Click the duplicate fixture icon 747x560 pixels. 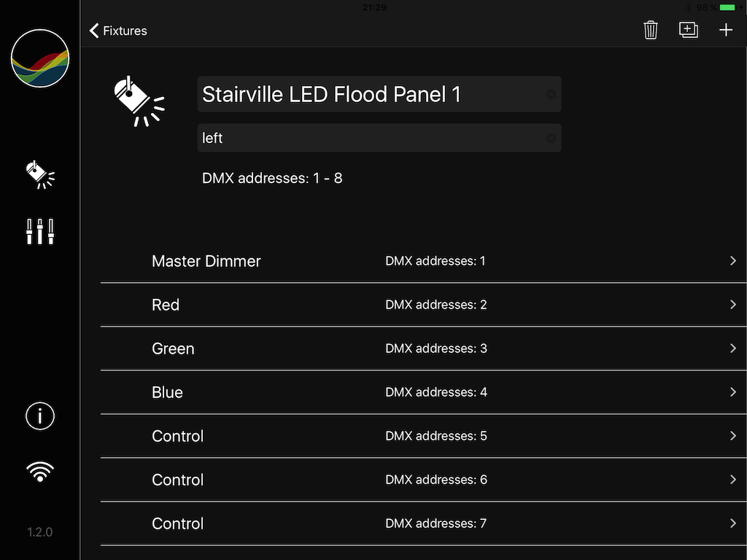tap(689, 31)
